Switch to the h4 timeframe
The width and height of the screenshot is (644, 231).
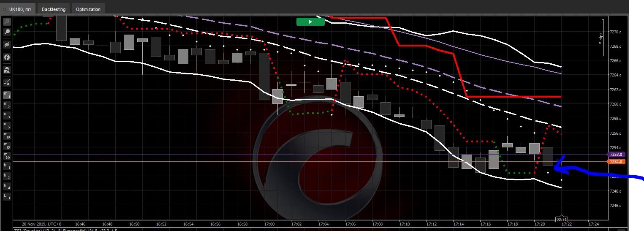click(7, 186)
